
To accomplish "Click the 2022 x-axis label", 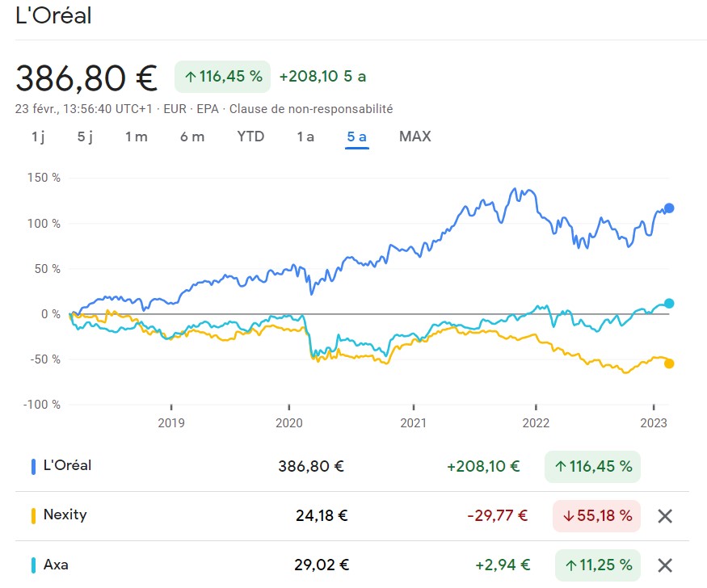I will click(x=536, y=422).
